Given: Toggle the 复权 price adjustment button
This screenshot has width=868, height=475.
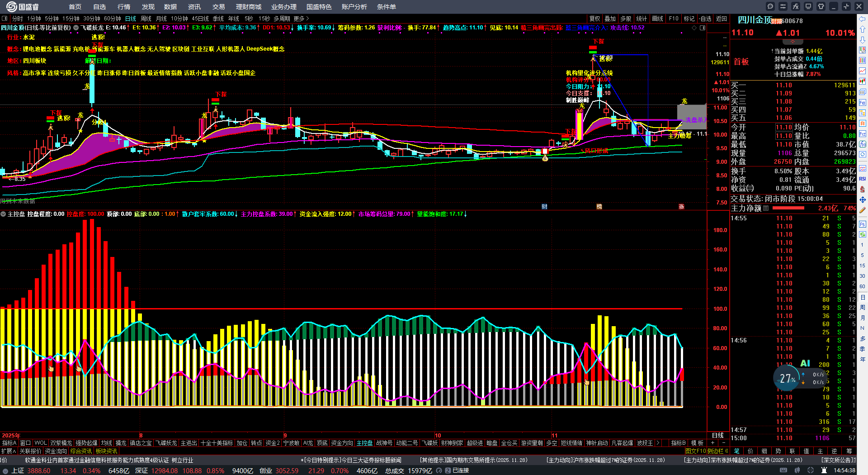Looking at the screenshot, I should click(594, 19).
